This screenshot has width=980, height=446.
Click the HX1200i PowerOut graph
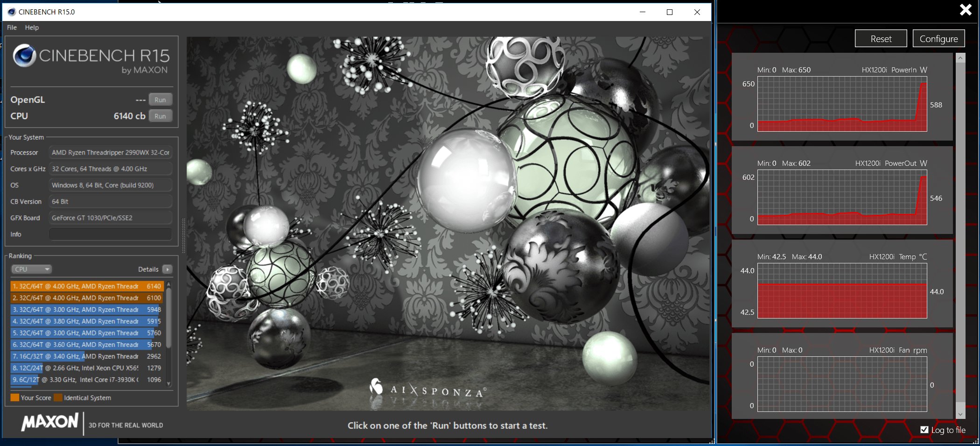tap(842, 198)
